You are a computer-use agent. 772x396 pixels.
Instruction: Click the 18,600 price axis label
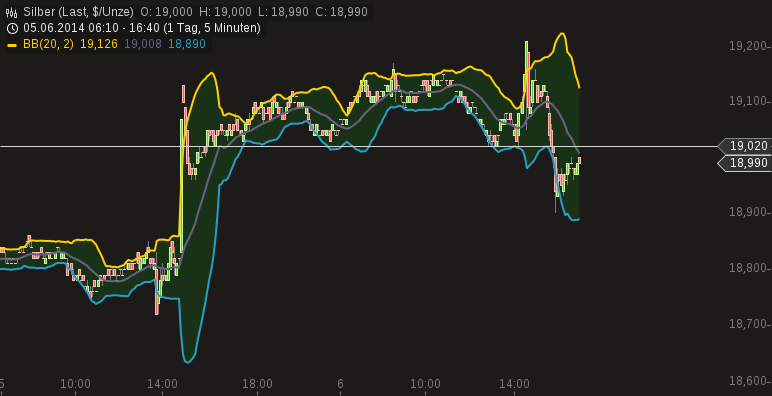click(748, 381)
